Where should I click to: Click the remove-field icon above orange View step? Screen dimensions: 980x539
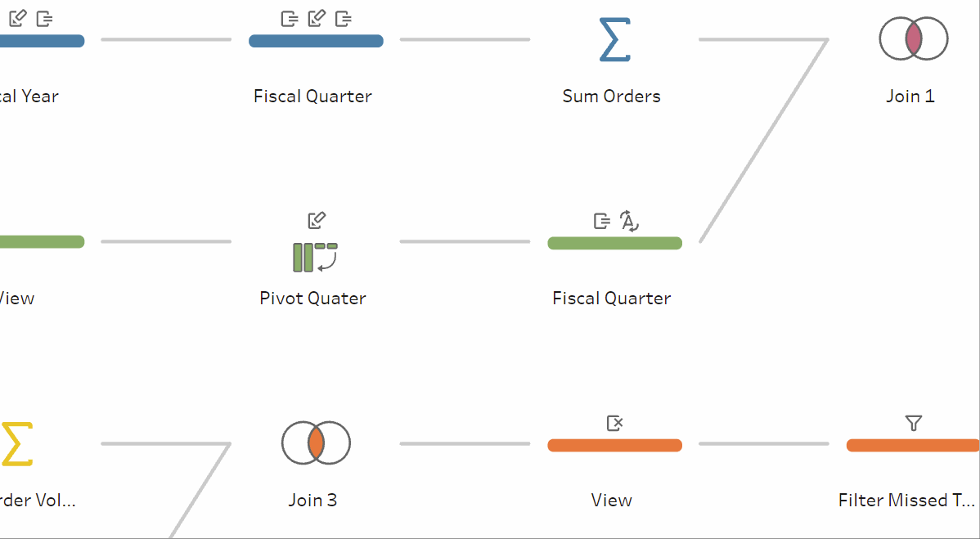click(x=614, y=423)
